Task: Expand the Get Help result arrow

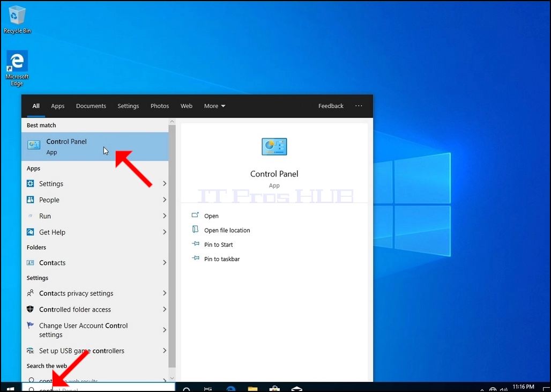Action: [165, 232]
